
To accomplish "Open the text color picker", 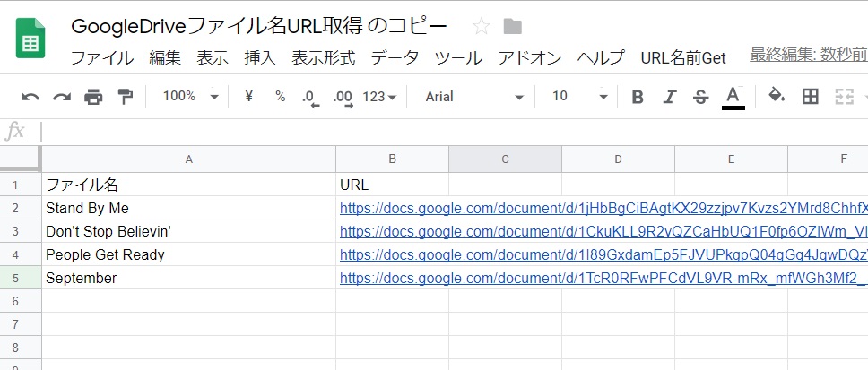I will pyautogui.click(x=733, y=98).
